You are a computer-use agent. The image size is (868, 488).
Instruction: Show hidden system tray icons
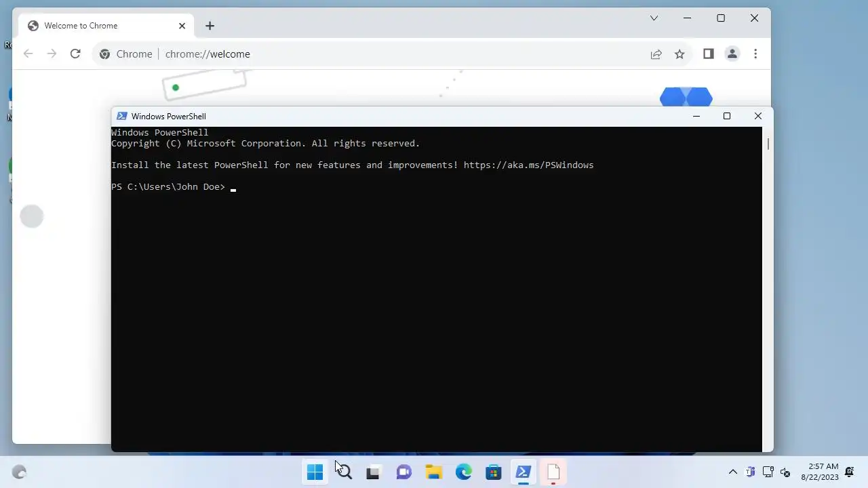(x=732, y=472)
